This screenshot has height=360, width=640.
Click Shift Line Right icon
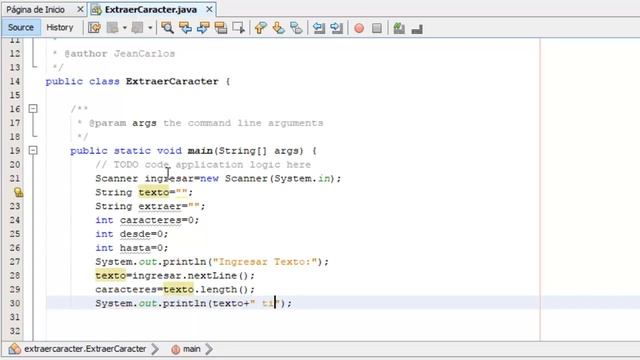click(x=336, y=28)
